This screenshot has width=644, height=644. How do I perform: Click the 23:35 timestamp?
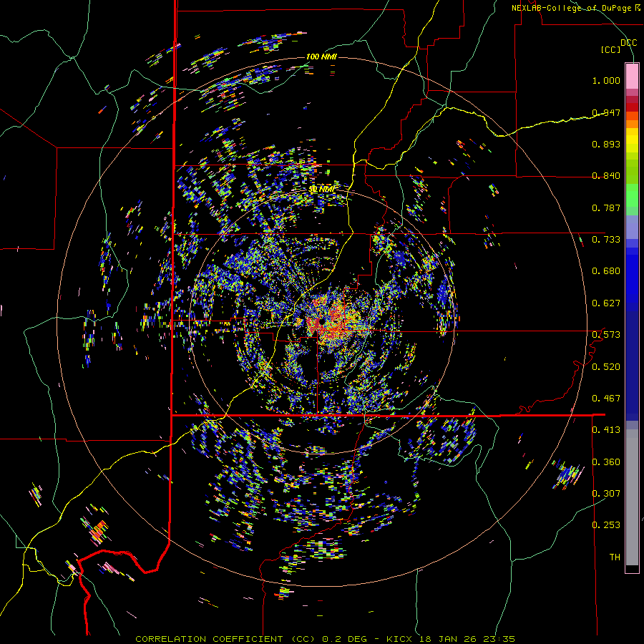[x=500, y=639]
